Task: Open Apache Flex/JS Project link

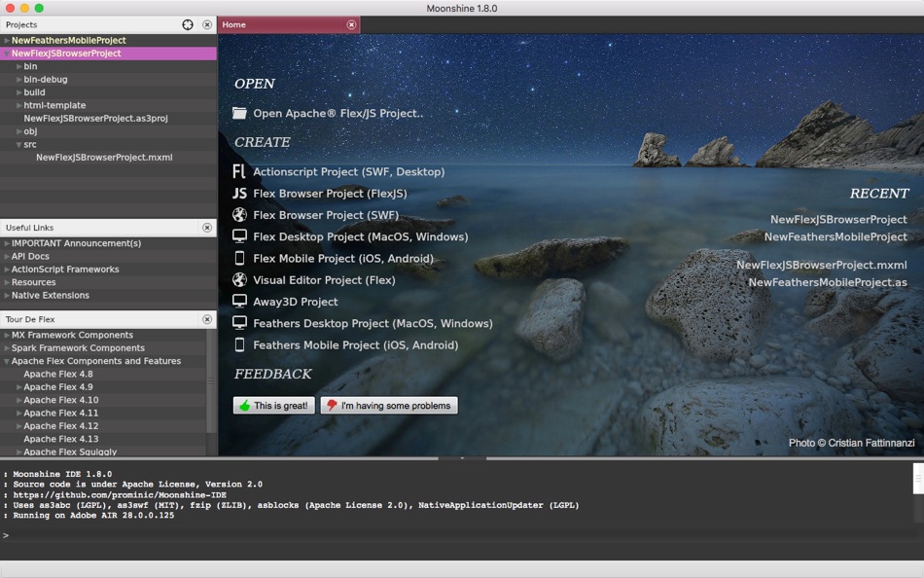Action: pyautogui.click(x=338, y=113)
